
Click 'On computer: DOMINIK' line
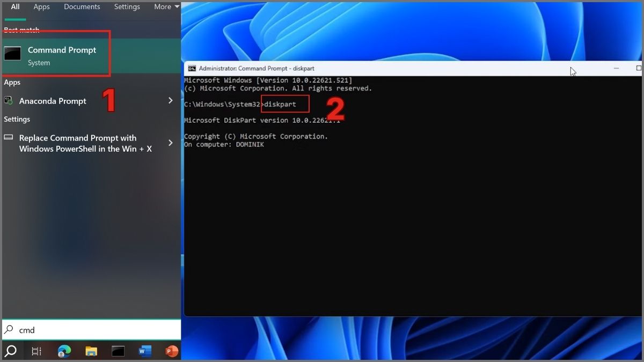[224, 145]
